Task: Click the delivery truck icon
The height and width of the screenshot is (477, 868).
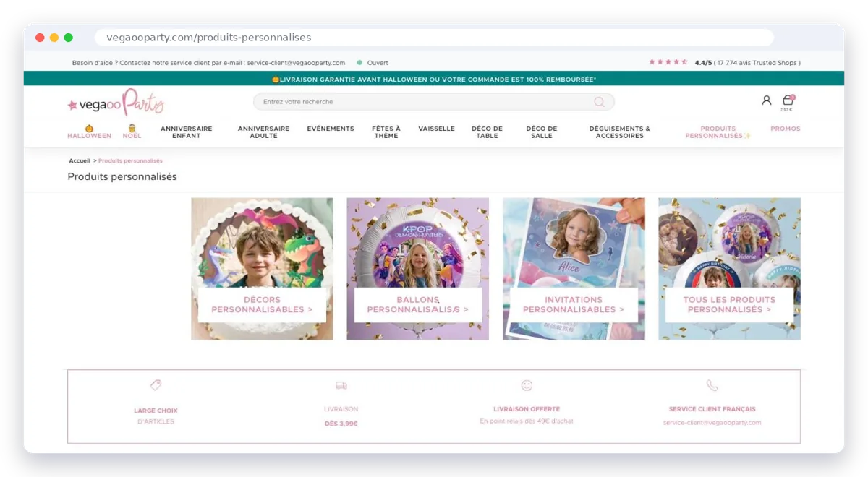Action: coord(341,386)
